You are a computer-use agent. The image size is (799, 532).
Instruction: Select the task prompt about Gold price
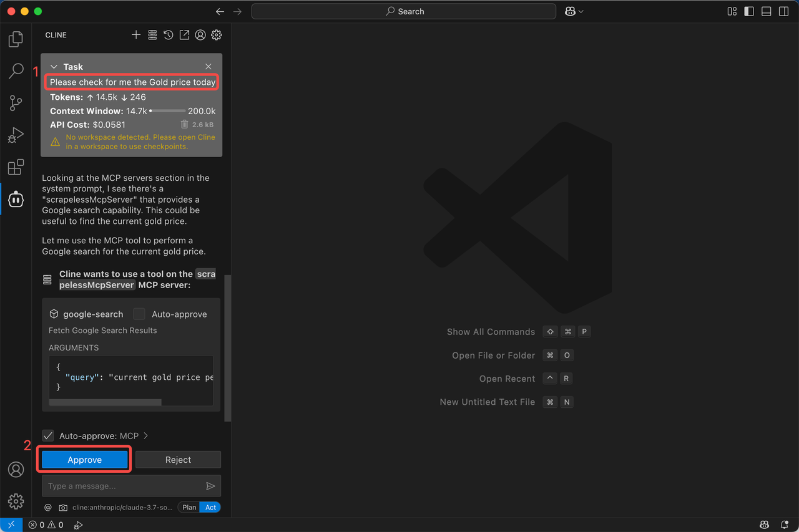tap(132, 82)
